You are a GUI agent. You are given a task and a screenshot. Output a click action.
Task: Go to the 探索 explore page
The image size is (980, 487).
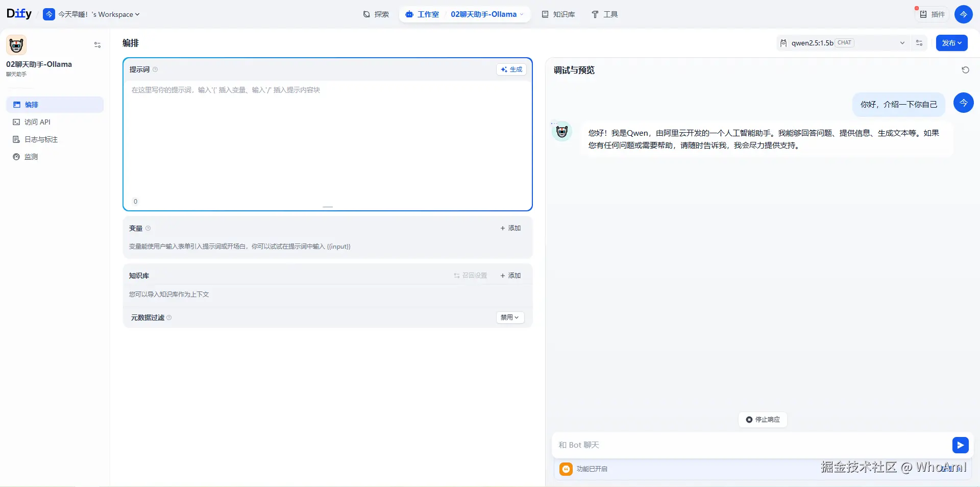coord(376,14)
